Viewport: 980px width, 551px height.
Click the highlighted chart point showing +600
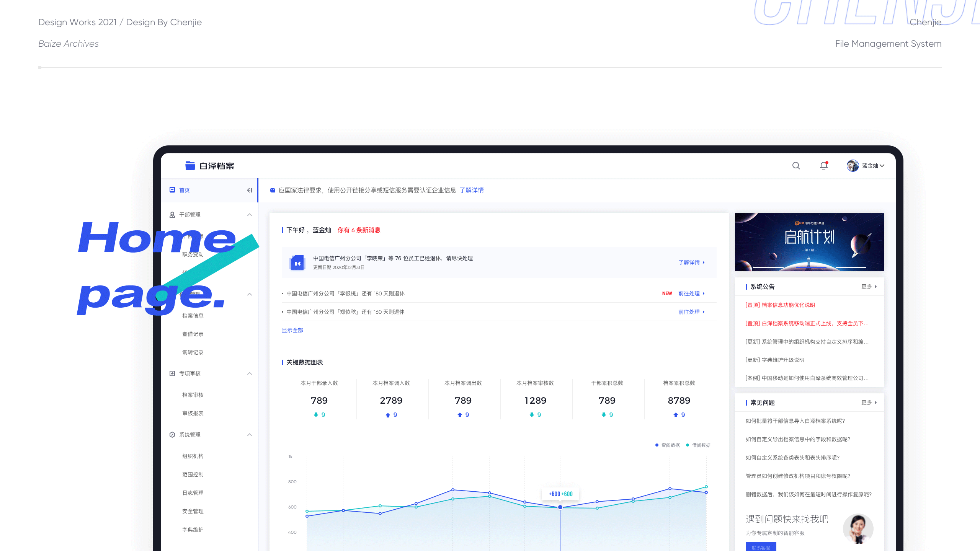[560, 507]
